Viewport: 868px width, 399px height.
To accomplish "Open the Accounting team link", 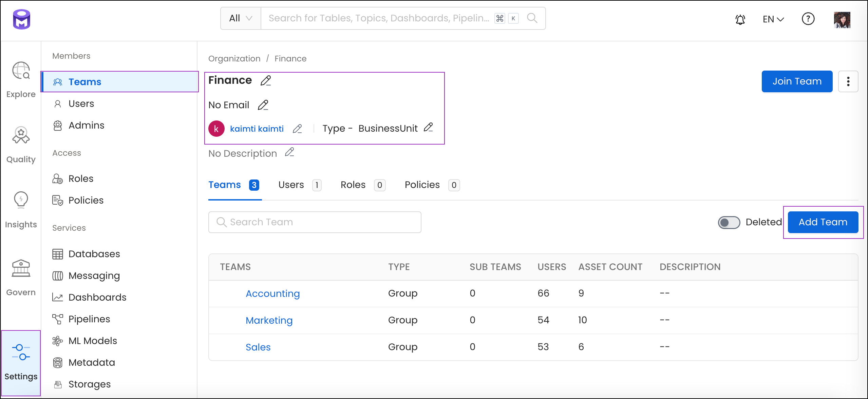I will (272, 293).
